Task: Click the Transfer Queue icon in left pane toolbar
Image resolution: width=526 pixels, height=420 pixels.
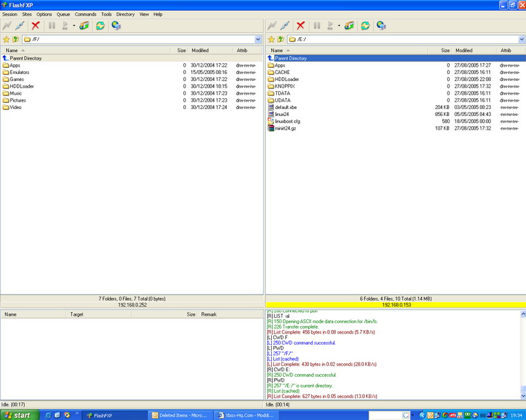Action: coord(84,25)
